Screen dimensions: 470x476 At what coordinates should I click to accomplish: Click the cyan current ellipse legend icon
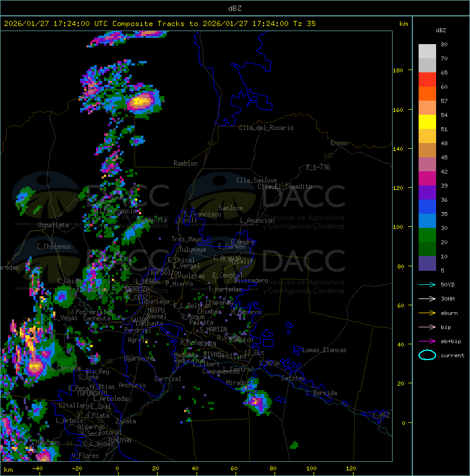click(427, 355)
